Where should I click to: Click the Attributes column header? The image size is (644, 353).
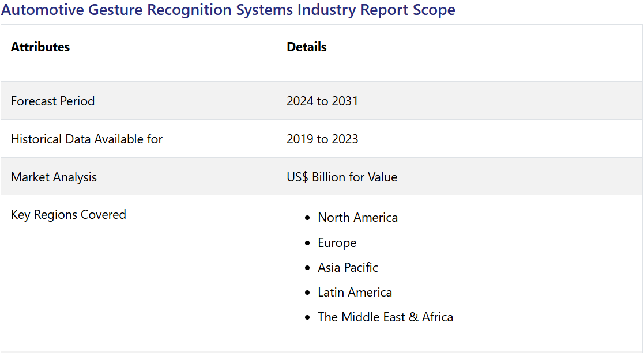click(40, 47)
